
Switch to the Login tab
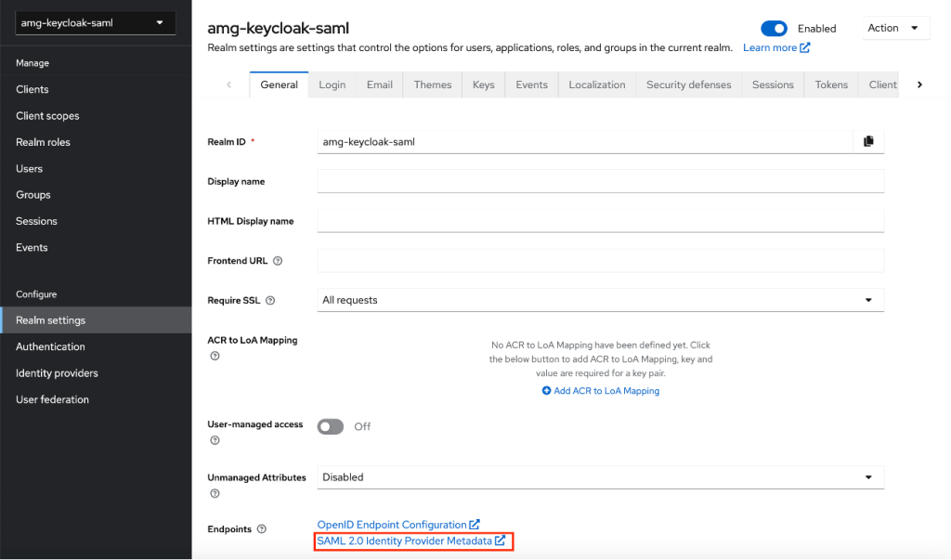[x=332, y=85]
